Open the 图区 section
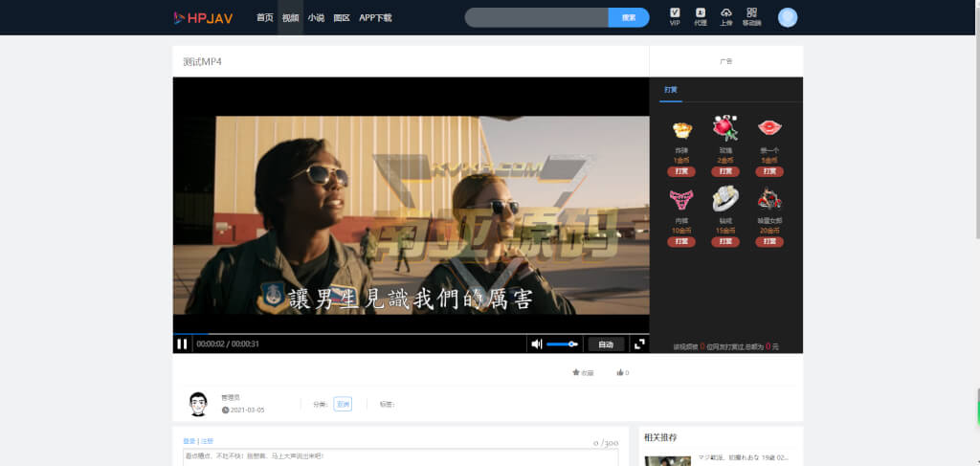 (342, 17)
